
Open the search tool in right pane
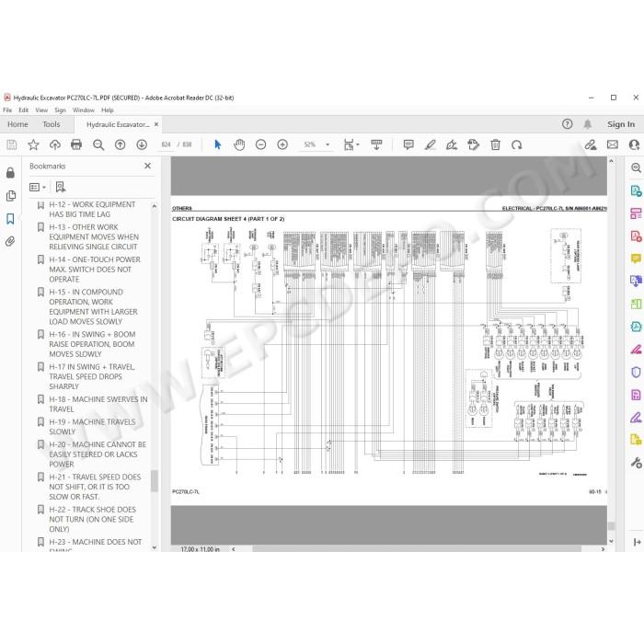pos(636,167)
